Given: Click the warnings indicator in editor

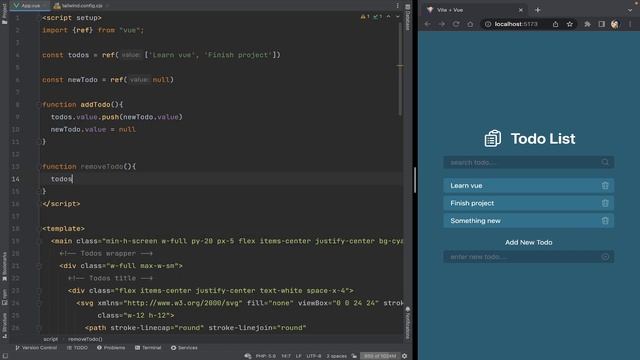Looking at the screenshot, I should point(365,17).
